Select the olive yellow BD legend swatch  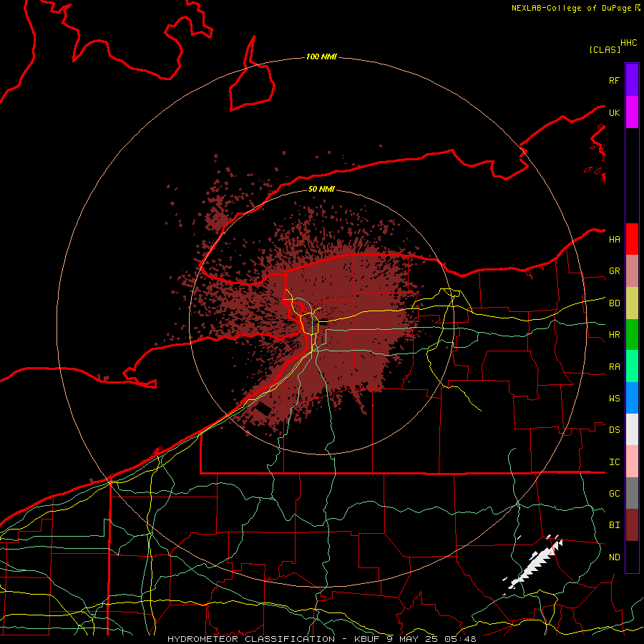(632, 303)
